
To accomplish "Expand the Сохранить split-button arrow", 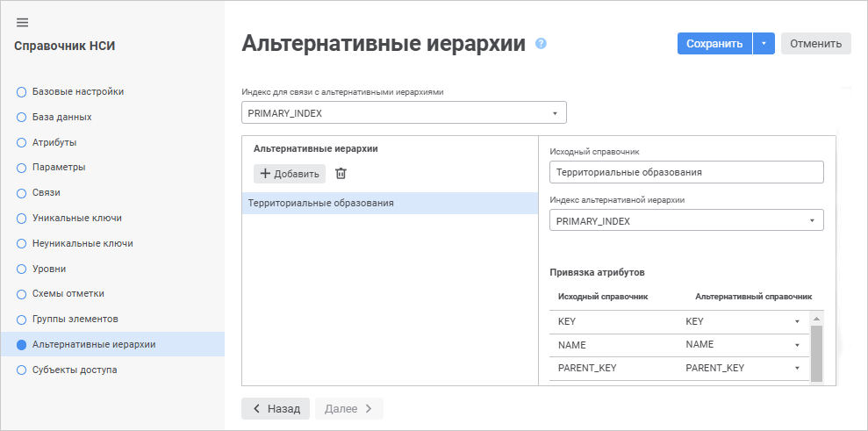I will [x=764, y=43].
